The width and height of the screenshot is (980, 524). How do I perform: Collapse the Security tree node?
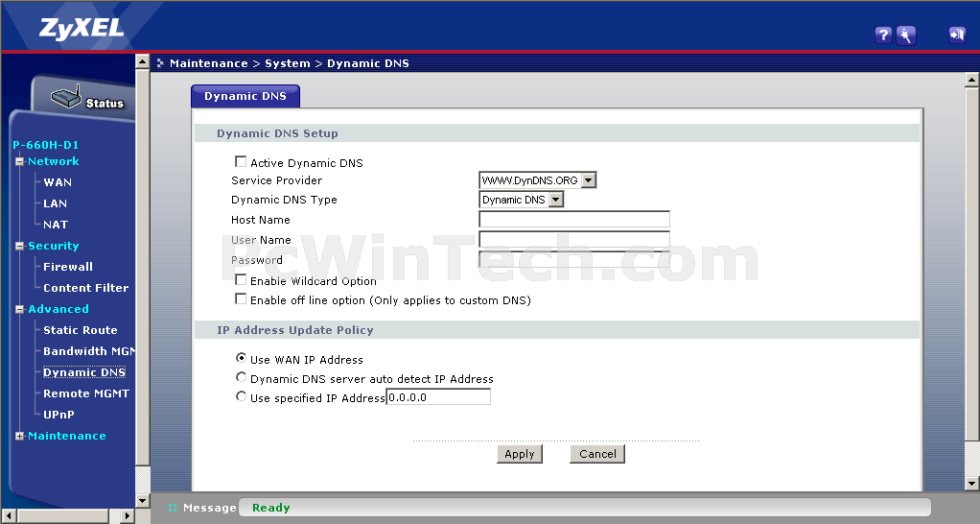click(19, 247)
